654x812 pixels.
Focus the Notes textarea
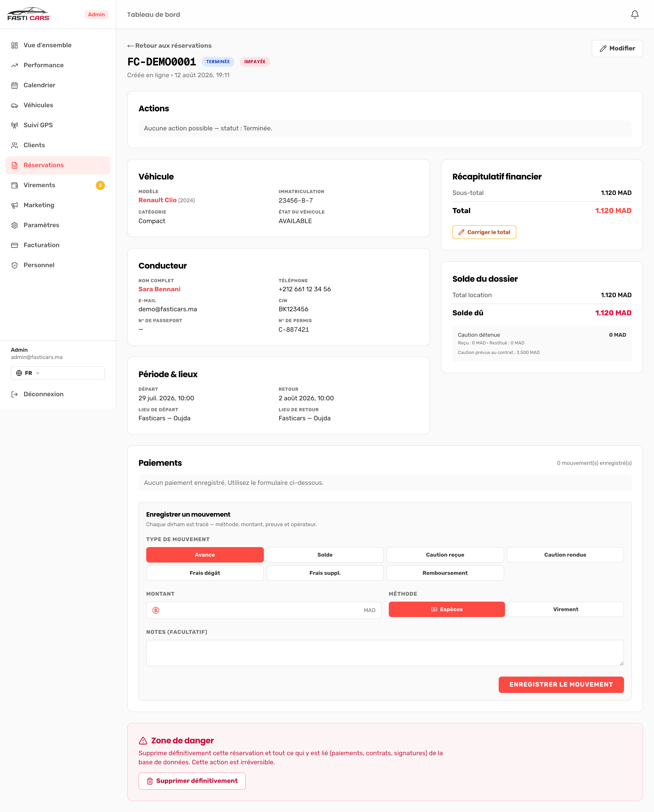385,653
